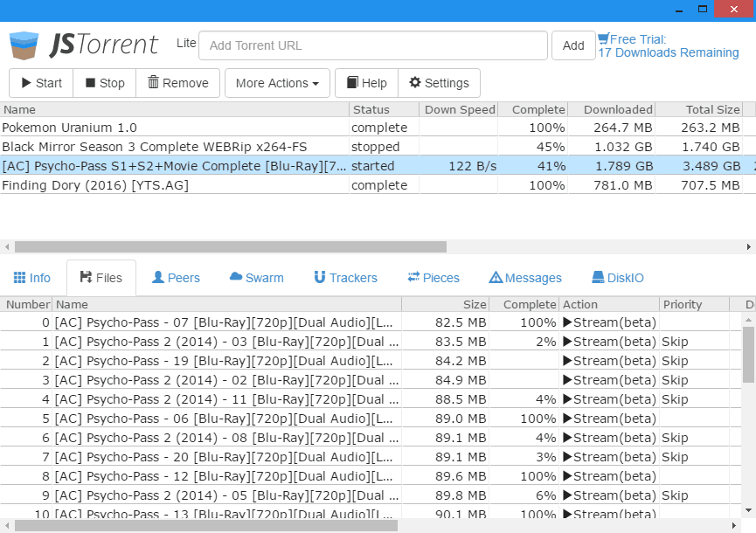The width and height of the screenshot is (756, 533).
Task: Click files list vertical scrollbar thumb
Action: coord(748,354)
